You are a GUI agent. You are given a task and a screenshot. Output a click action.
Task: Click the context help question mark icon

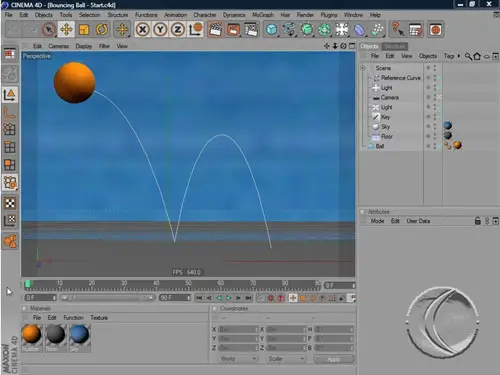click(x=397, y=29)
